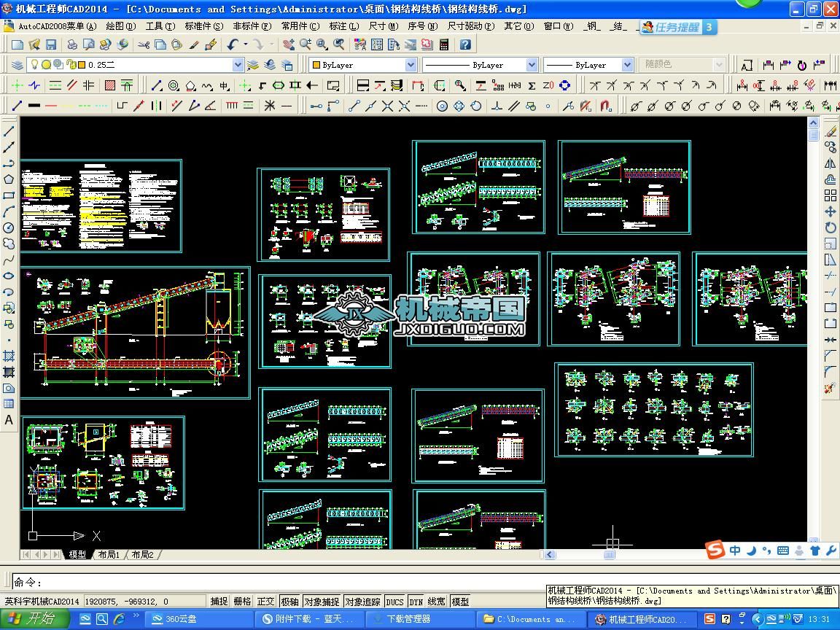
Task: Open the 标准件(S) menu
Action: pyautogui.click(x=203, y=26)
